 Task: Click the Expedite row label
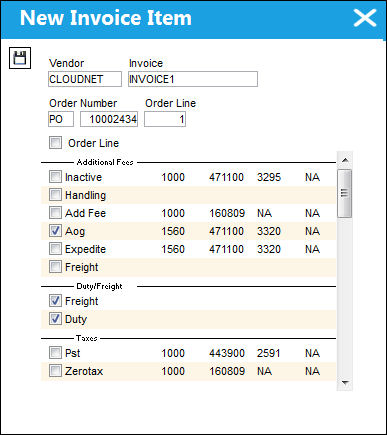pos(85,249)
